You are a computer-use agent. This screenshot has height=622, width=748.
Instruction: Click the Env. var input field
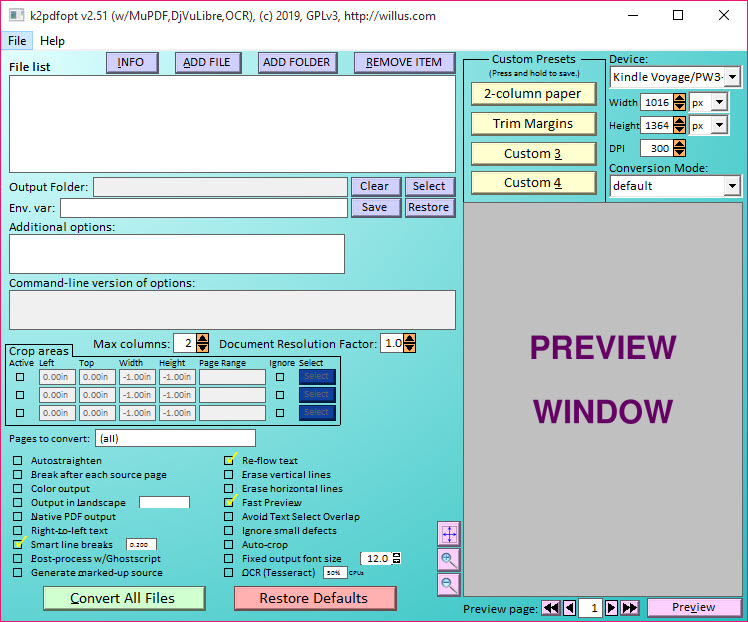(x=204, y=208)
